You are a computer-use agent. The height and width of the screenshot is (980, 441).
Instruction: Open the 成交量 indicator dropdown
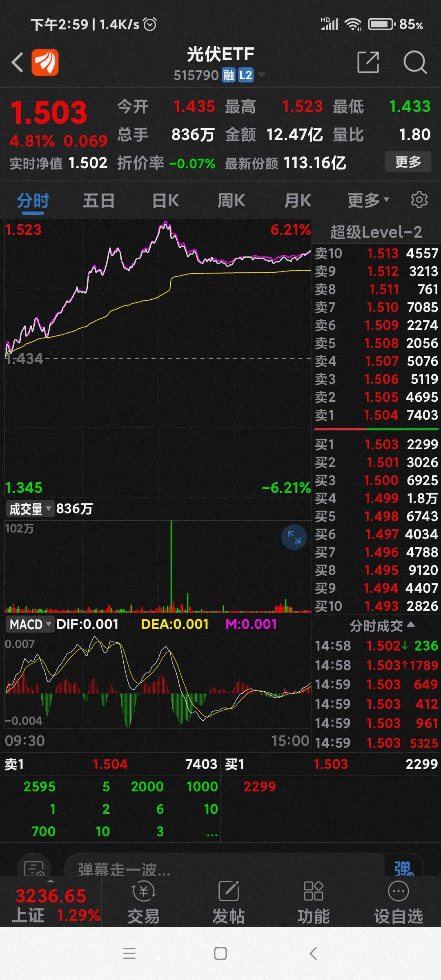click(x=30, y=509)
